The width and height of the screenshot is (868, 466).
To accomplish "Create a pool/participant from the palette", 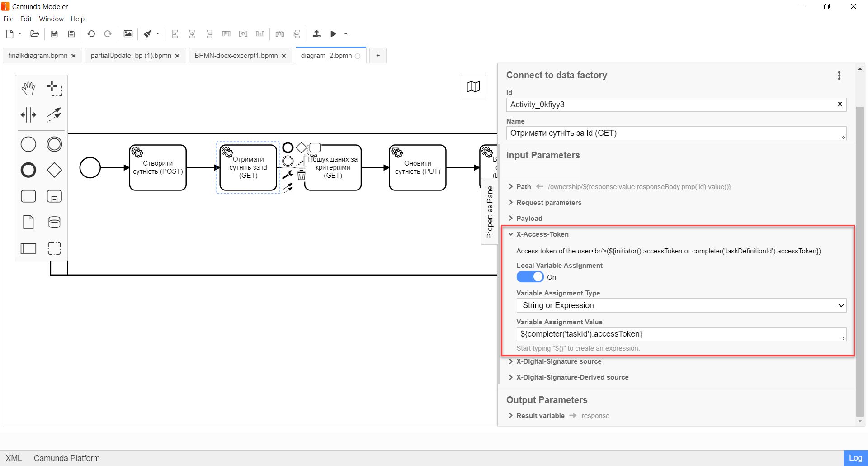I will pyautogui.click(x=28, y=248).
